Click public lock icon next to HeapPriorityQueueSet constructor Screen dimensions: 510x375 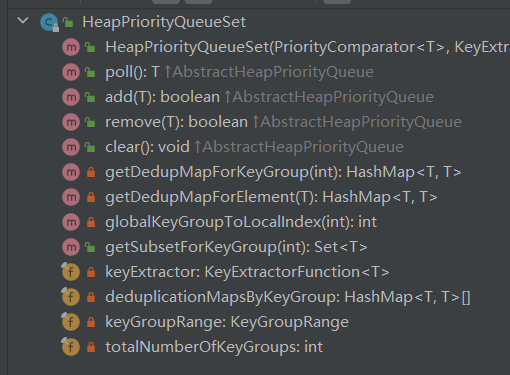point(90,47)
